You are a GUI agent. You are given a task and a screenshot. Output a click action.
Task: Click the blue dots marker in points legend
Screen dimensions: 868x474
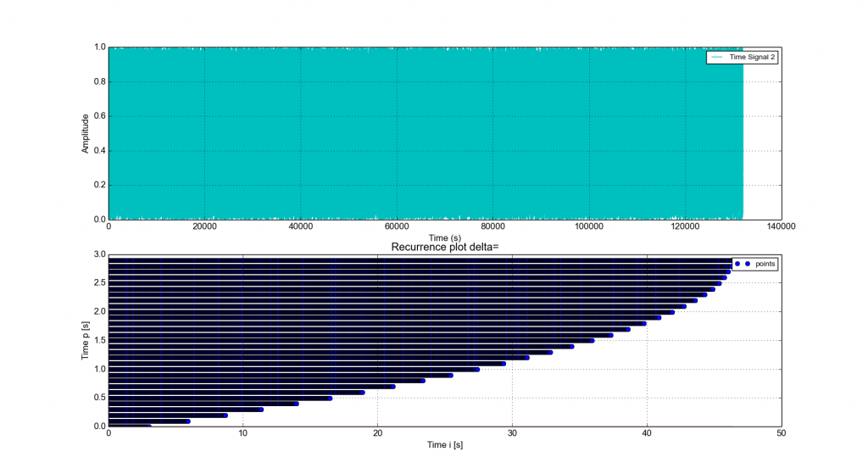click(743, 265)
